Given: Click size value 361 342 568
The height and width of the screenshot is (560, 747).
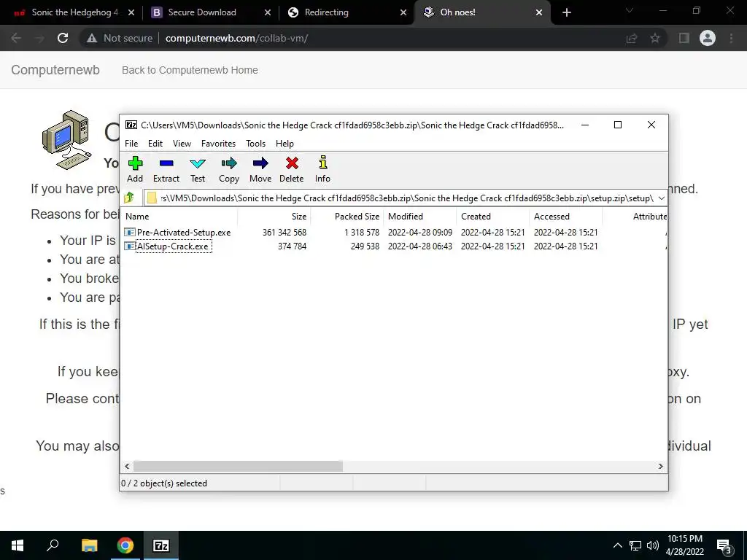Looking at the screenshot, I should 285,233.
